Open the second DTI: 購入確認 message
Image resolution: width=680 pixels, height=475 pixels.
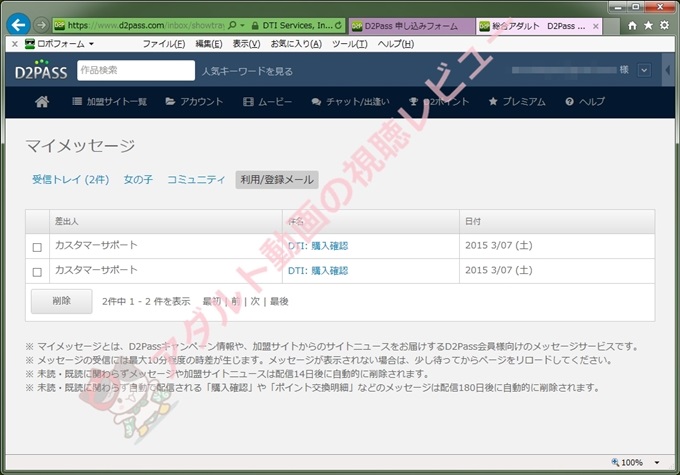point(318,271)
